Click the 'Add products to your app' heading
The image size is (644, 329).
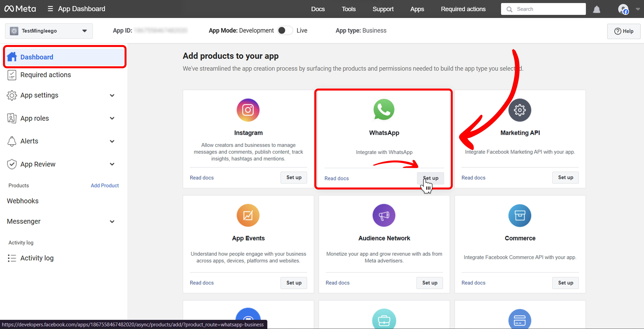(230, 56)
